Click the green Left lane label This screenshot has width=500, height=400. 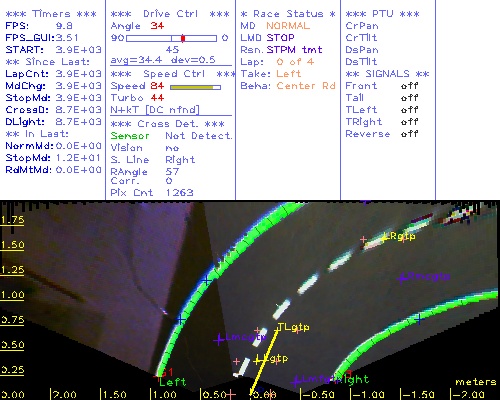pos(173,382)
